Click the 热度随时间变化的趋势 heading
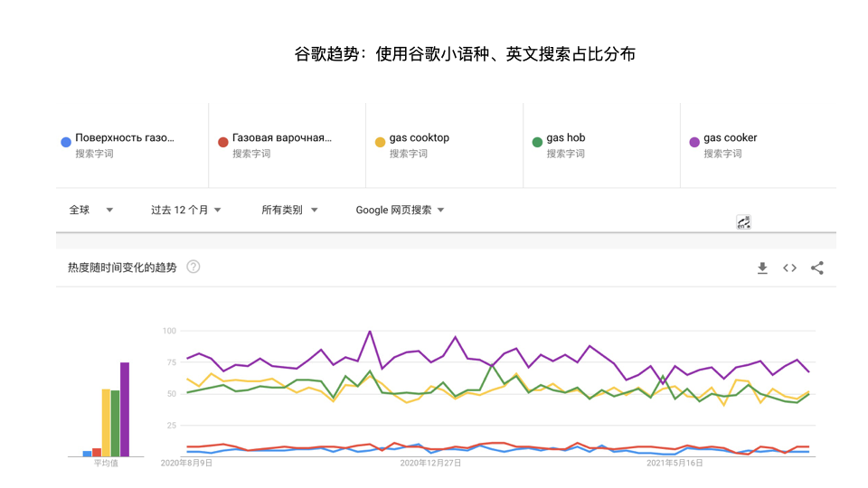The image size is (868, 488). click(122, 267)
